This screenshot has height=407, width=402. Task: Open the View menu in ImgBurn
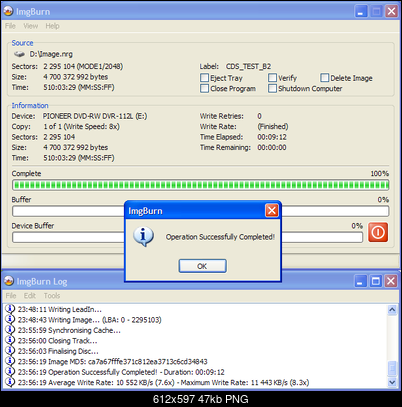pos(30,26)
